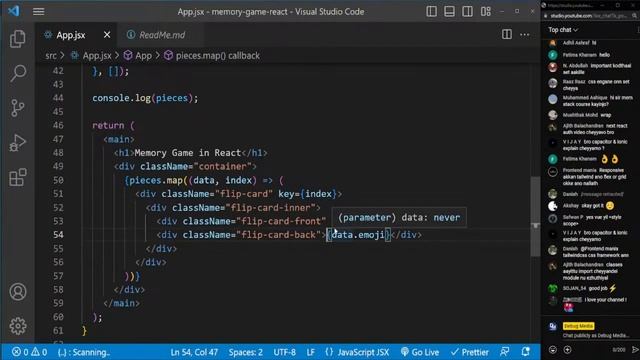Viewport: 640px width, 360px height.
Task: Send chat message arrow icon
Action: click(635, 350)
